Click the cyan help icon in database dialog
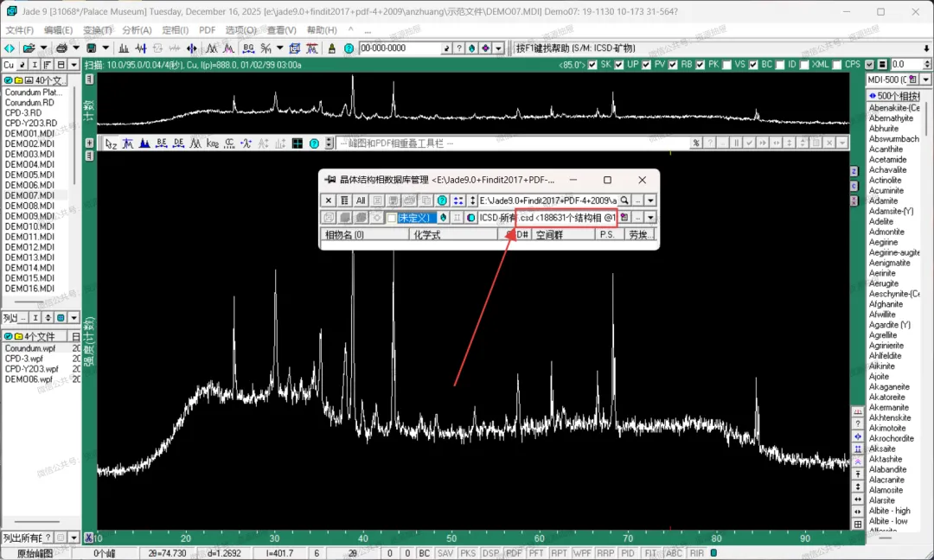 pyautogui.click(x=442, y=200)
